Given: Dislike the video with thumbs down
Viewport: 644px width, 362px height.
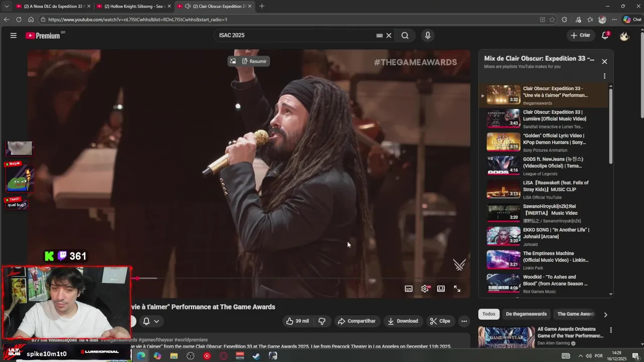Looking at the screenshot, I should 322,321.
